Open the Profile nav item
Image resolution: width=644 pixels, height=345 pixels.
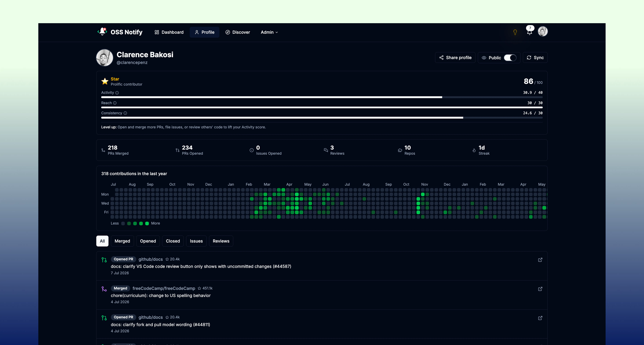point(205,32)
